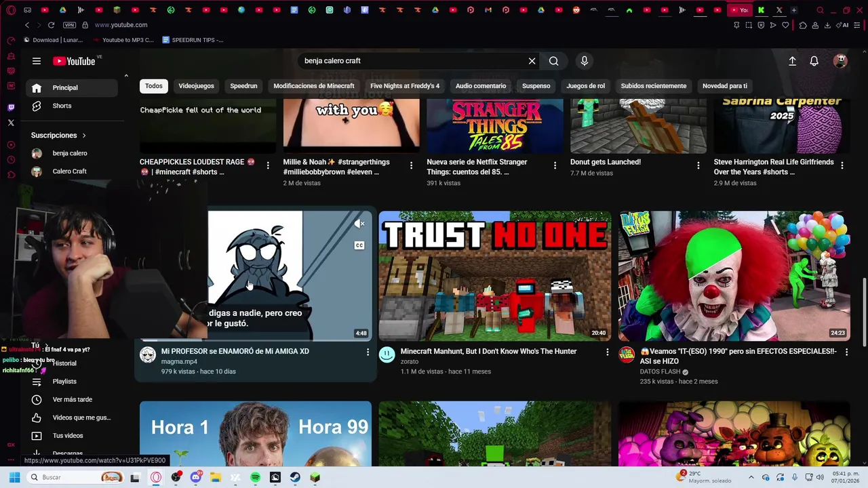The image size is (868, 488).
Task: Open Ver más tarde in the sidebar
Action: [72, 400]
